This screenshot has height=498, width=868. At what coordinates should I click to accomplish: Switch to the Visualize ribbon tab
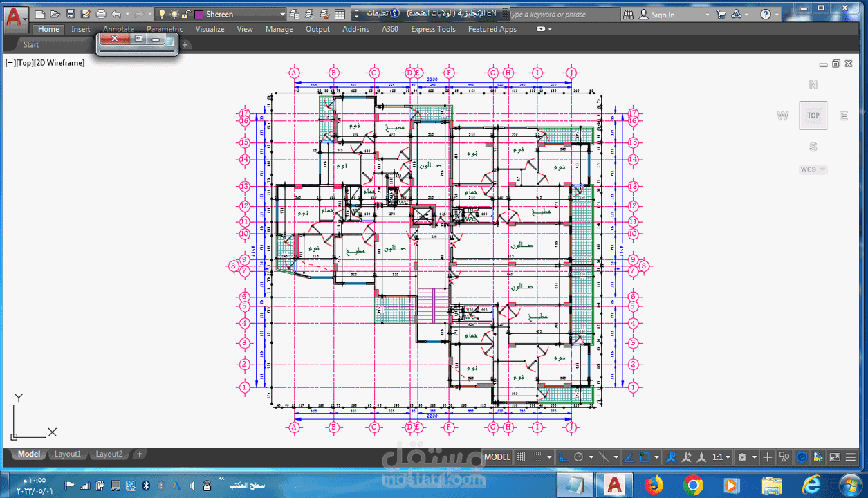click(x=210, y=29)
